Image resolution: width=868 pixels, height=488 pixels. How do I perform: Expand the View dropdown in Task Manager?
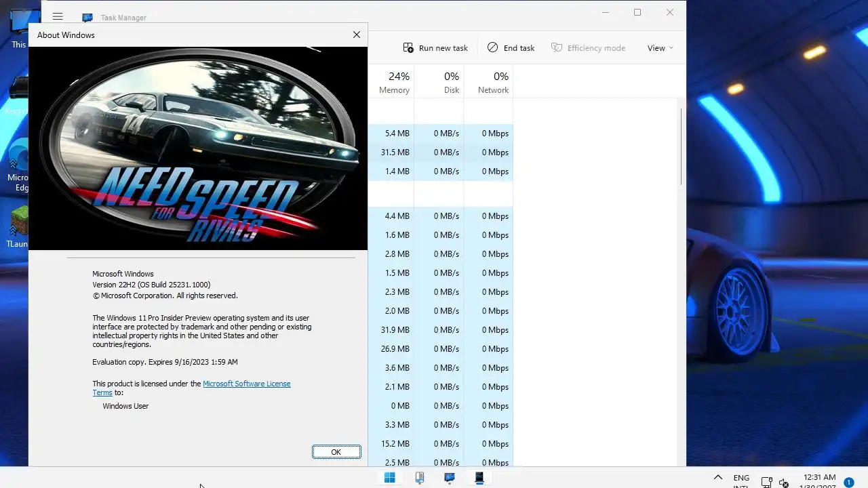tap(660, 47)
